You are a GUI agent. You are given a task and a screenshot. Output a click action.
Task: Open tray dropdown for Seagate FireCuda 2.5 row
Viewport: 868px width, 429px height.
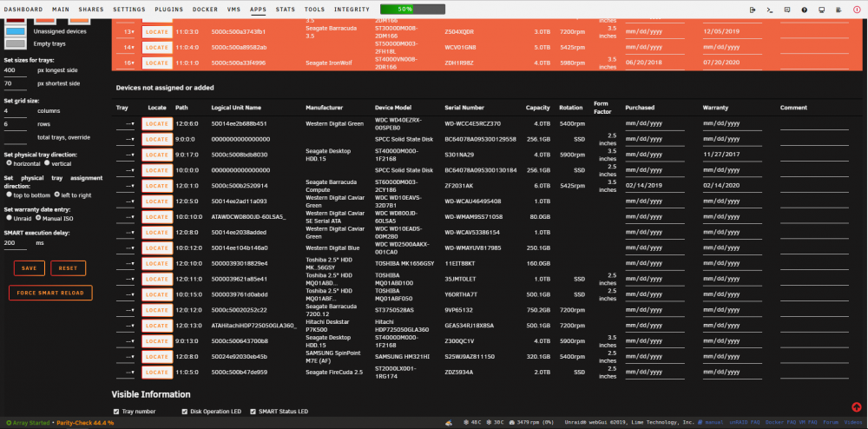tap(126, 372)
